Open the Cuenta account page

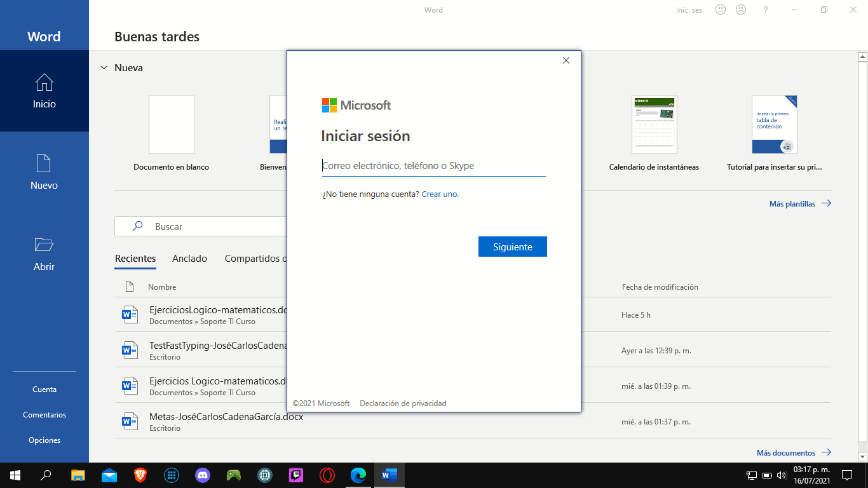(x=44, y=390)
